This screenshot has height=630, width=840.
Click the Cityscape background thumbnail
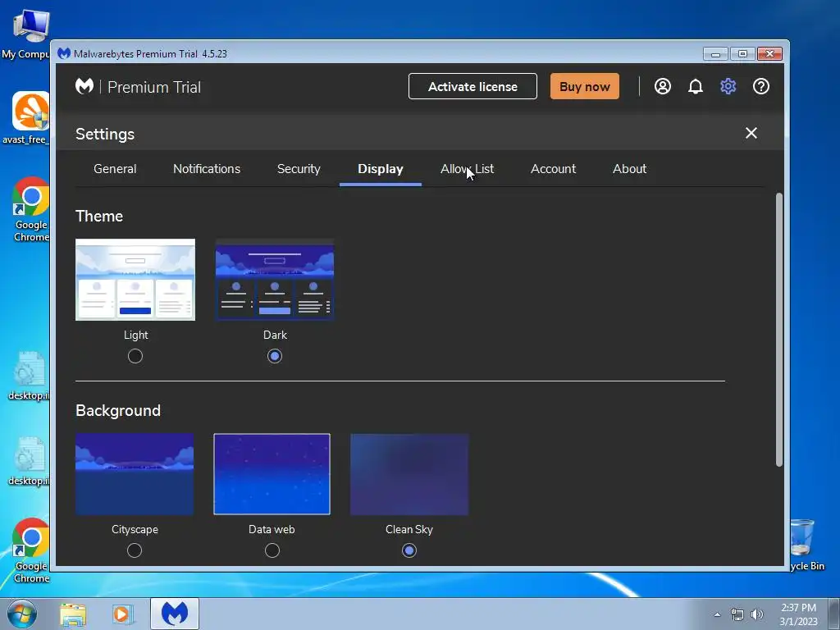click(x=135, y=474)
